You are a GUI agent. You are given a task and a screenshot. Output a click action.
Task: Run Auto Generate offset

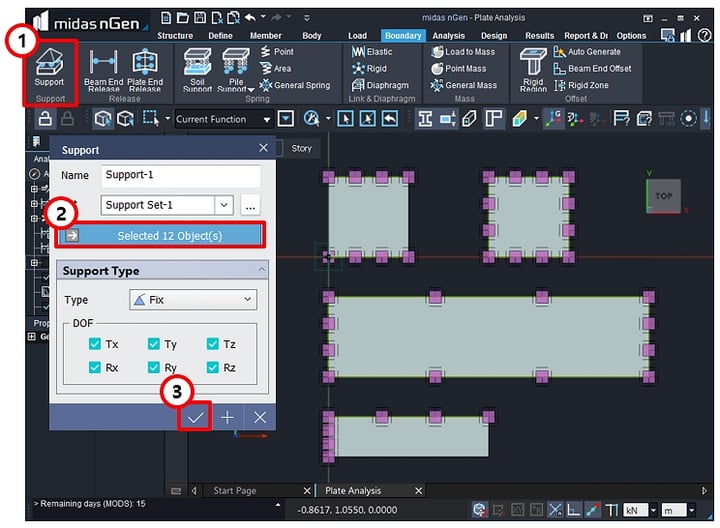[x=587, y=51]
